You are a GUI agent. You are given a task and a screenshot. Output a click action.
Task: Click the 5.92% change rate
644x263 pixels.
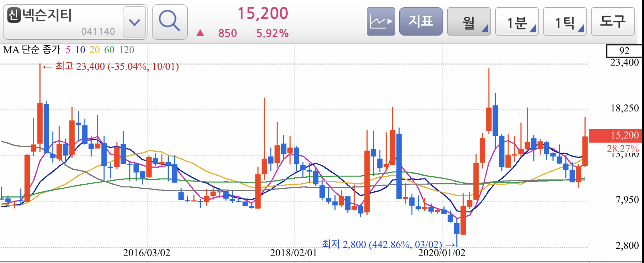coord(272,33)
